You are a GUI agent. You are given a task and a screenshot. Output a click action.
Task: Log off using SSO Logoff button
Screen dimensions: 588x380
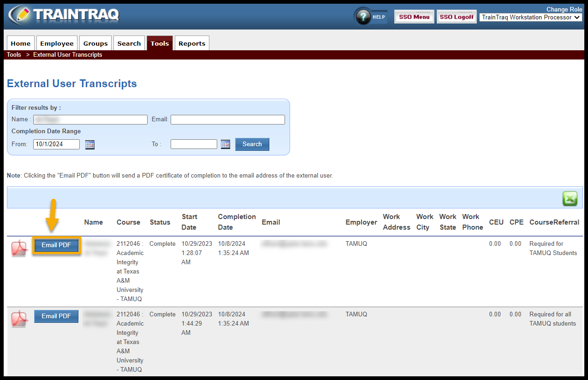click(457, 17)
